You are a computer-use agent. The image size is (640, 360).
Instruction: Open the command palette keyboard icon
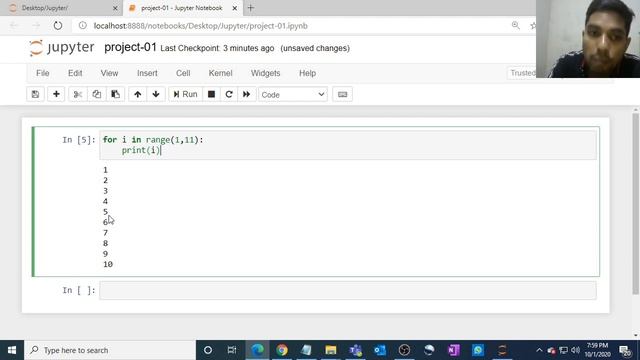[x=342, y=94]
